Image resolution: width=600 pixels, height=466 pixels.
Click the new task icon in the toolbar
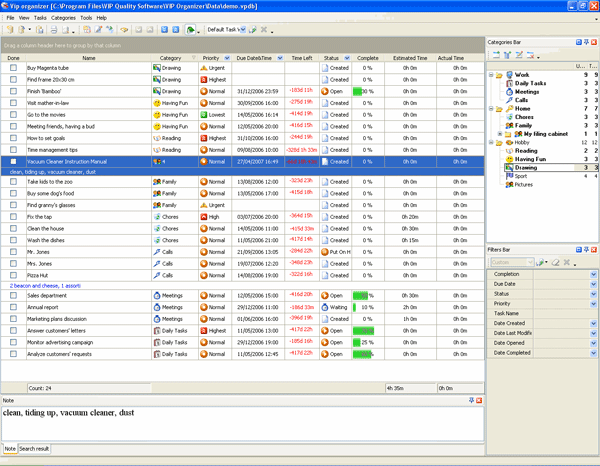[9, 30]
